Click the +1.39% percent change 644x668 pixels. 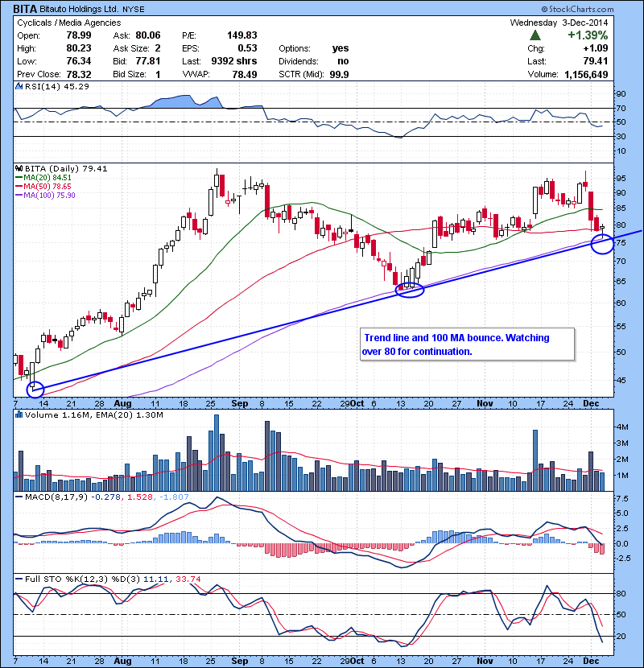(588, 35)
